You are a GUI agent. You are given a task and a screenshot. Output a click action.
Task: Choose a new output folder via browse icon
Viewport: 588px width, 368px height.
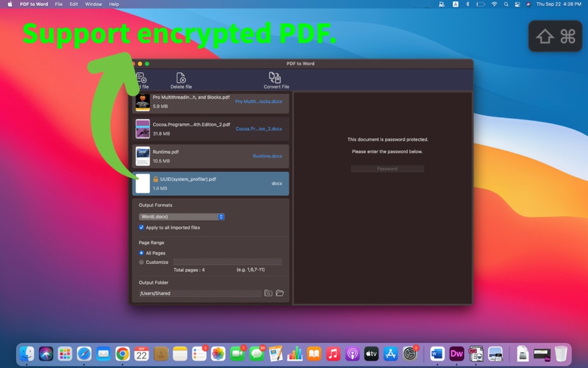tap(268, 293)
